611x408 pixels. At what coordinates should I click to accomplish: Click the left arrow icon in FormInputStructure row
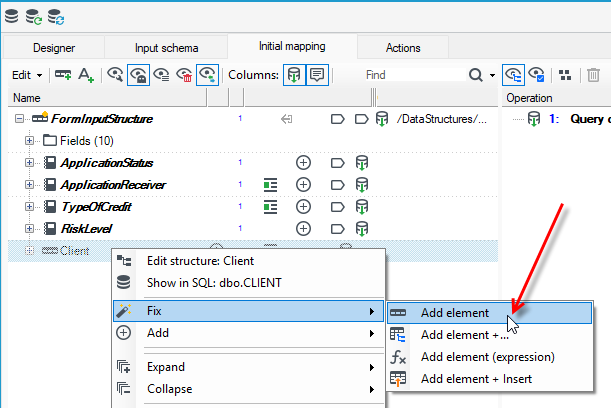click(x=286, y=119)
